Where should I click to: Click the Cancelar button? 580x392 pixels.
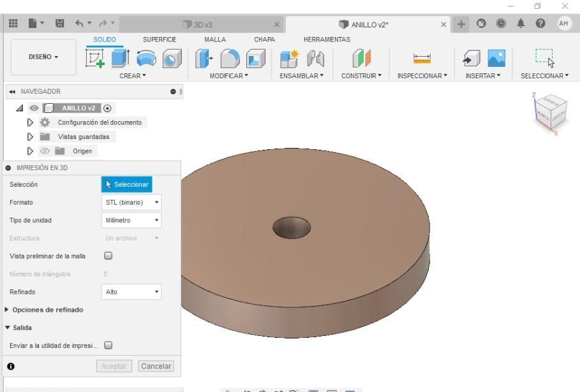tap(156, 366)
